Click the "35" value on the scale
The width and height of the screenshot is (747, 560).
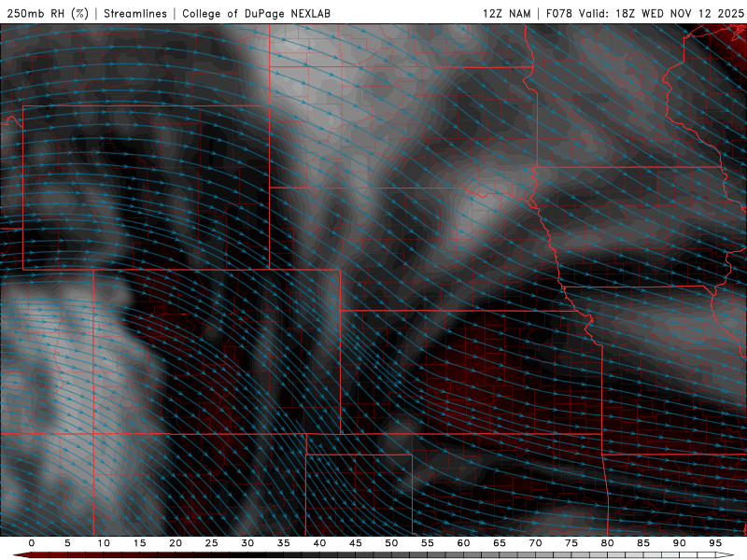tap(284, 543)
